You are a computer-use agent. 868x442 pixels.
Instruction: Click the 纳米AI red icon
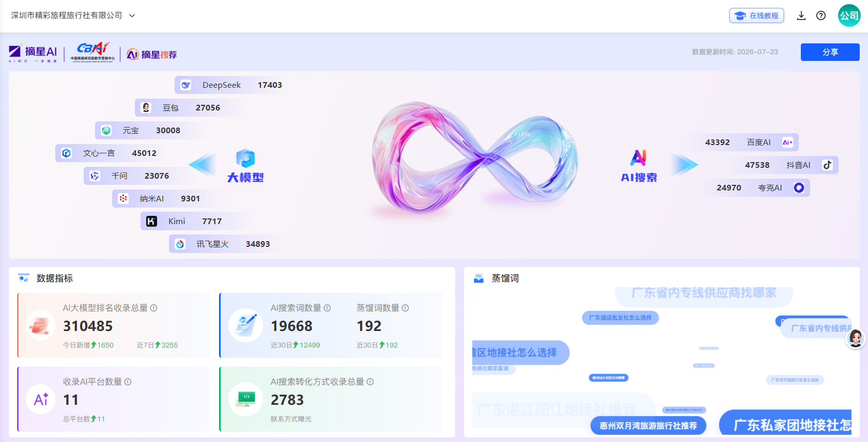coord(123,198)
